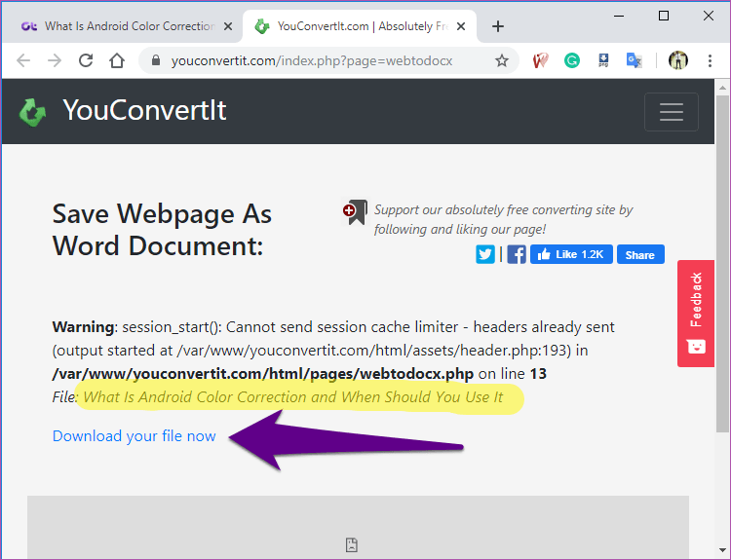
Task: View site security lock information
Action: pos(156,60)
